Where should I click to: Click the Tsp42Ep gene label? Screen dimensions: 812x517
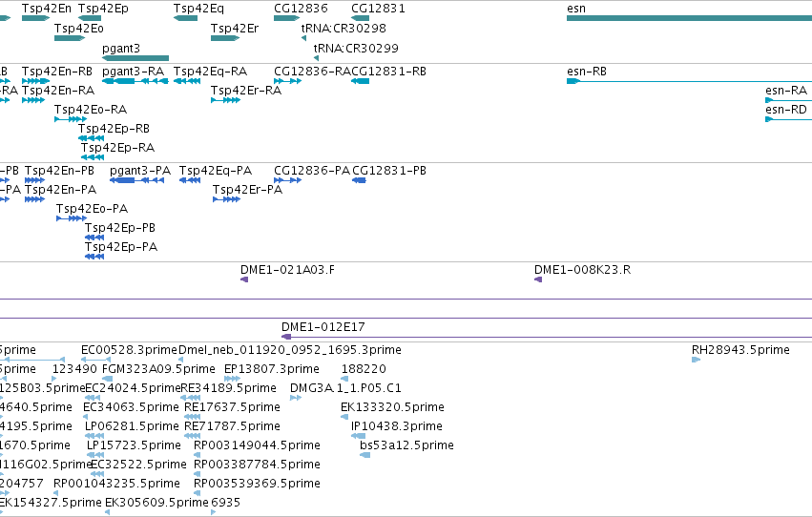click(103, 9)
